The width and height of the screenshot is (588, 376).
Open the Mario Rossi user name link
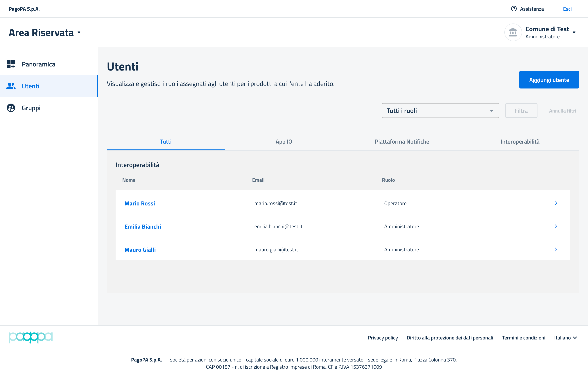tap(139, 203)
